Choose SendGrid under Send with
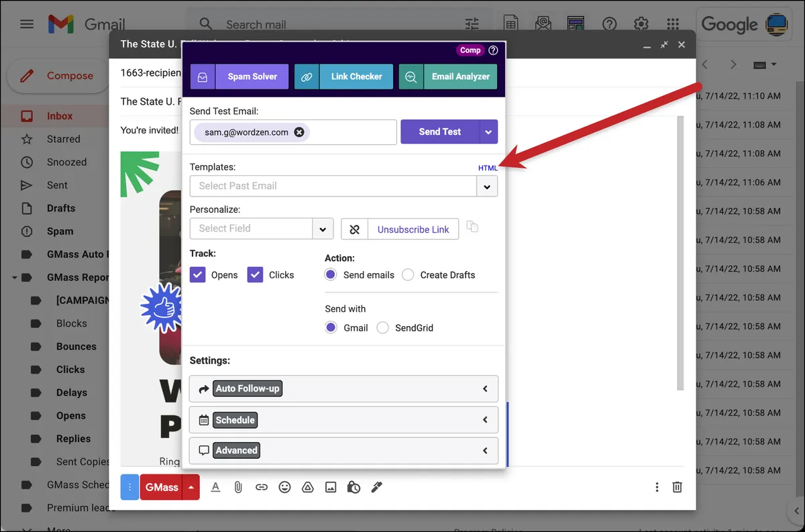This screenshot has height=532, width=805. coord(383,327)
